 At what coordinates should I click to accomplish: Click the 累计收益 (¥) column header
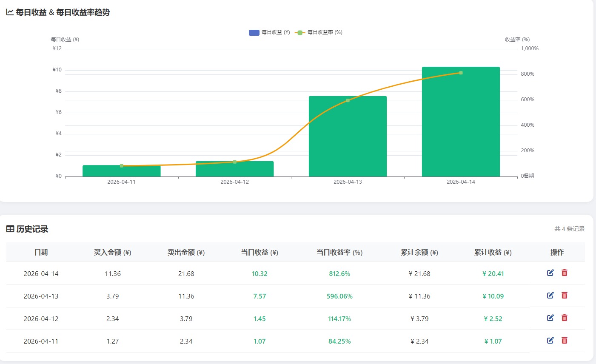[493, 253]
